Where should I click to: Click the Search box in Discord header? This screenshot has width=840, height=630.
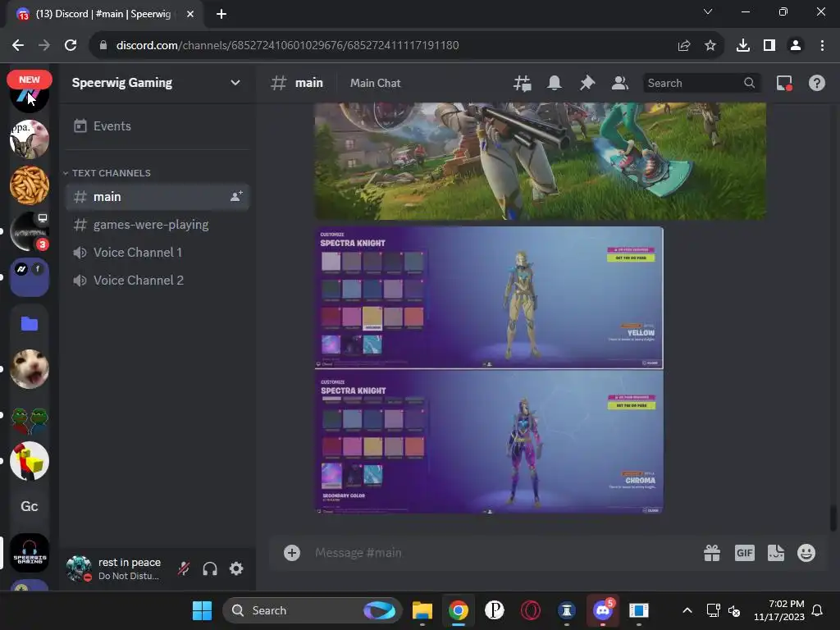click(x=701, y=83)
